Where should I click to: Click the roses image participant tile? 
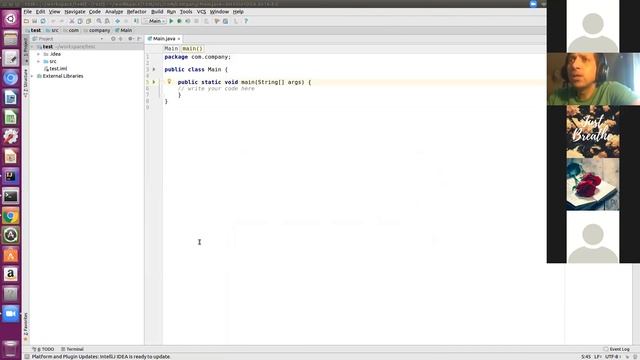point(593,184)
